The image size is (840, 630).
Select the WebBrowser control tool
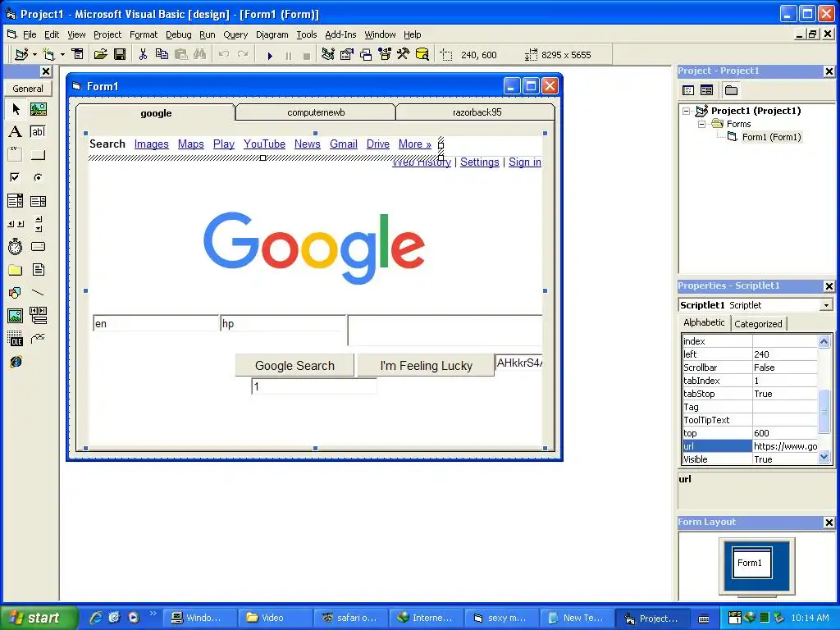[16, 362]
